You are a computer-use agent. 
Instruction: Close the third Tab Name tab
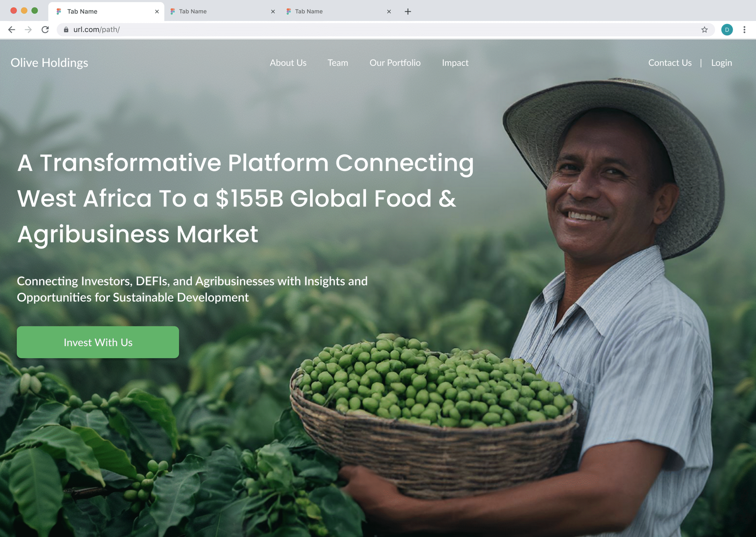click(389, 12)
